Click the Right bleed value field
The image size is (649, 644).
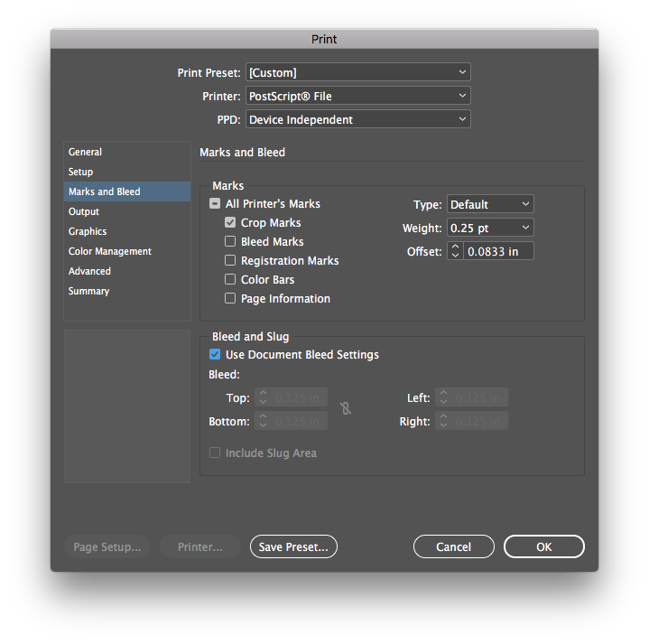coord(479,421)
